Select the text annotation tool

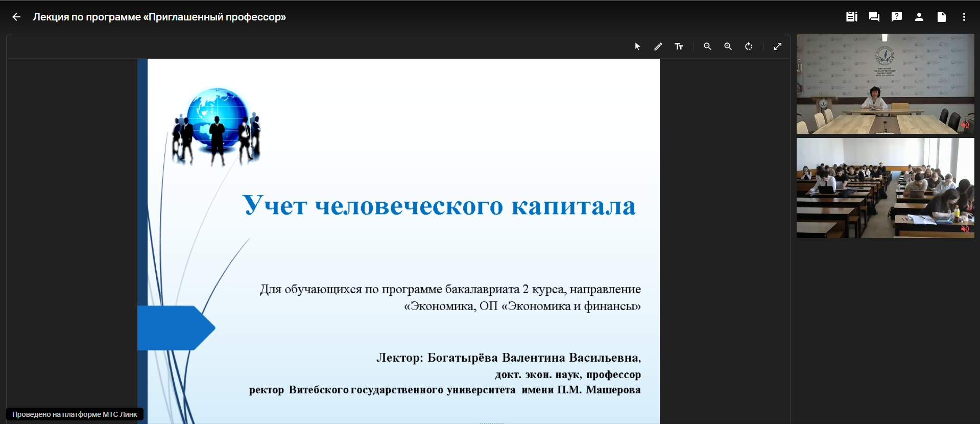[x=679, y=46]
